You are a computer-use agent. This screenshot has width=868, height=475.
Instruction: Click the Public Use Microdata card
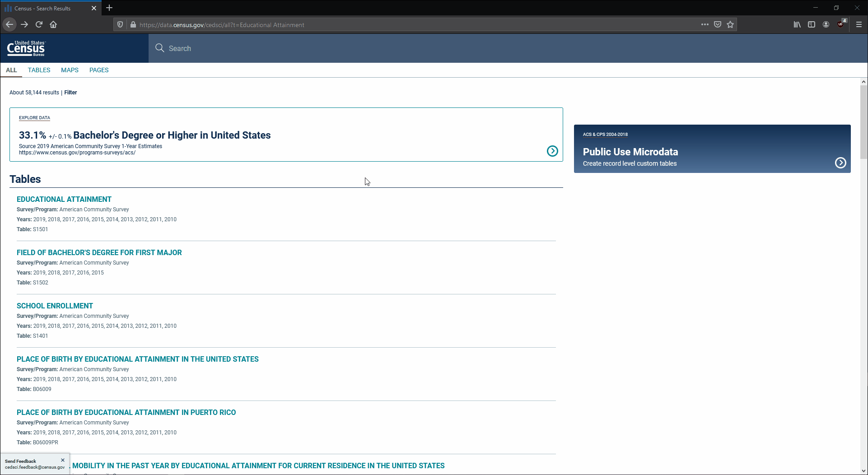[x=712, y=149]
